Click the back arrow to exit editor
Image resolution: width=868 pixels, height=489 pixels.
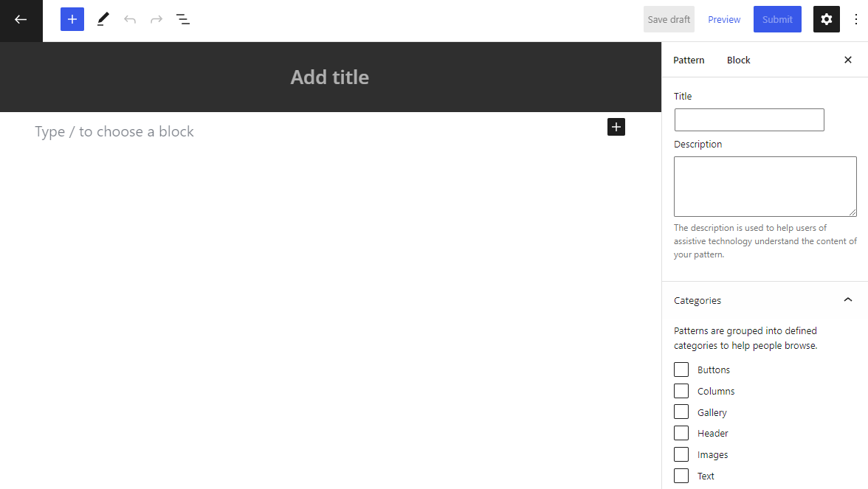20,20
